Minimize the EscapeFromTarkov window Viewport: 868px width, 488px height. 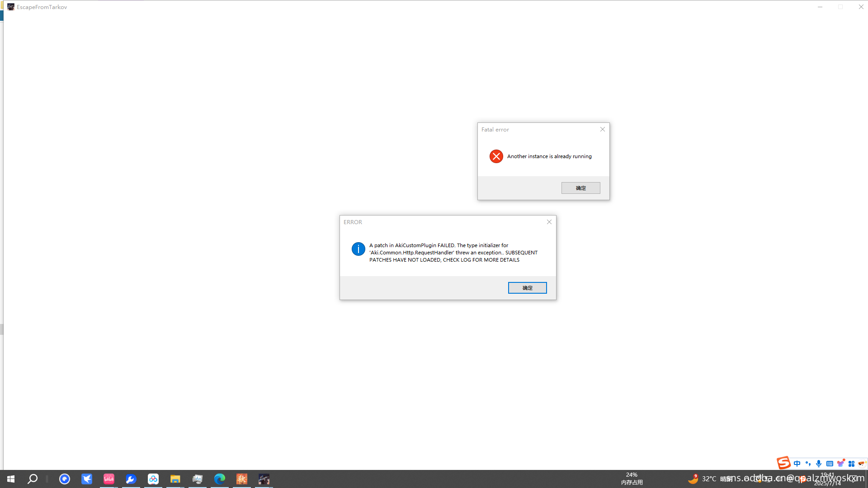[820, 7]
